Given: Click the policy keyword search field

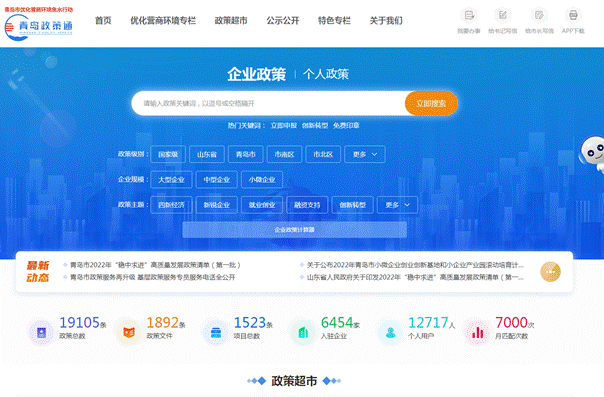Looking at the screenshot, I should [x=268, y=103].
